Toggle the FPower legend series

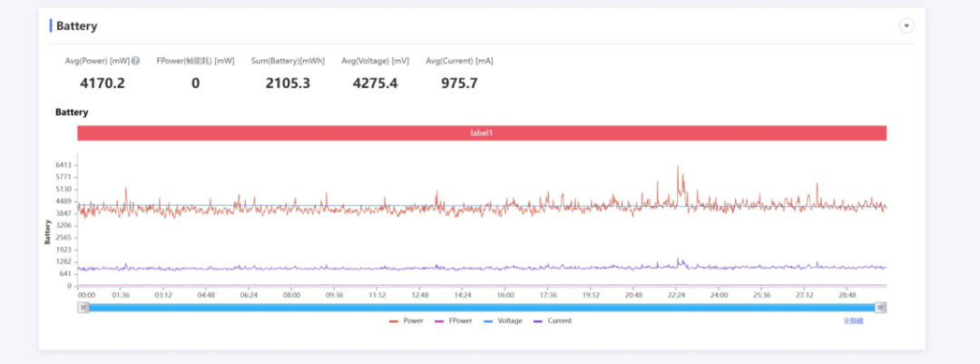click(452, 320)
